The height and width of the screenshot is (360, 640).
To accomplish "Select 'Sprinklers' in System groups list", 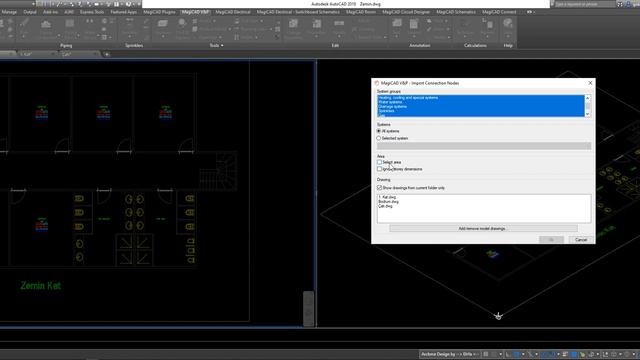I will (481, 111).
